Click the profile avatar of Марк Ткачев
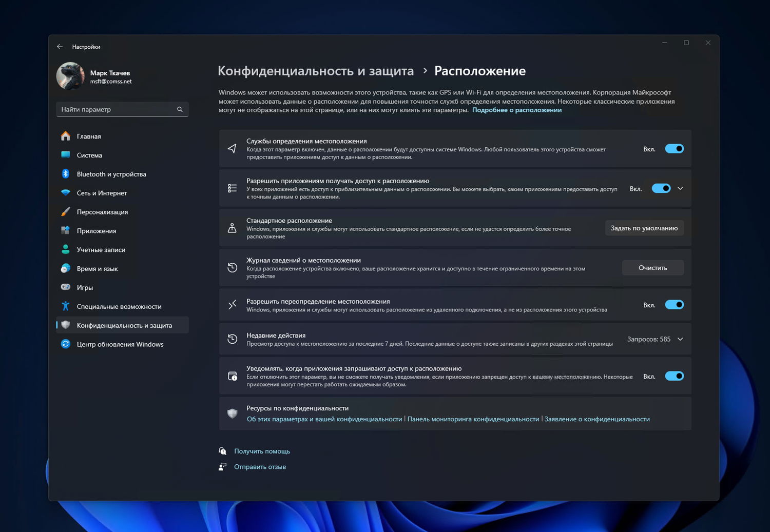 tap(70, 76)
